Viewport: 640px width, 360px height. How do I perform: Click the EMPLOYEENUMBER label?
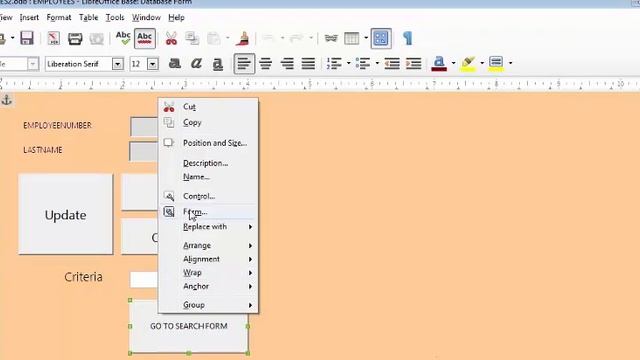pos(58,126)
